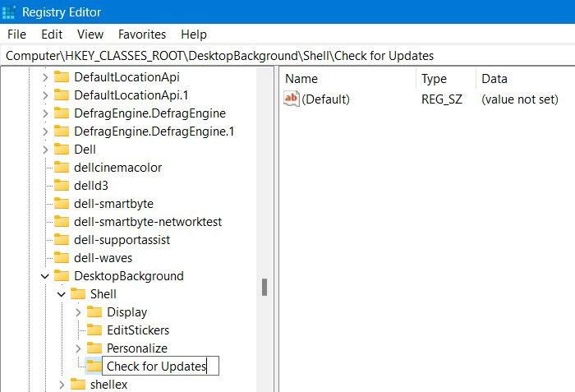Click the dell-smartbyte-networktest folder icon

[x=62, y=221]
